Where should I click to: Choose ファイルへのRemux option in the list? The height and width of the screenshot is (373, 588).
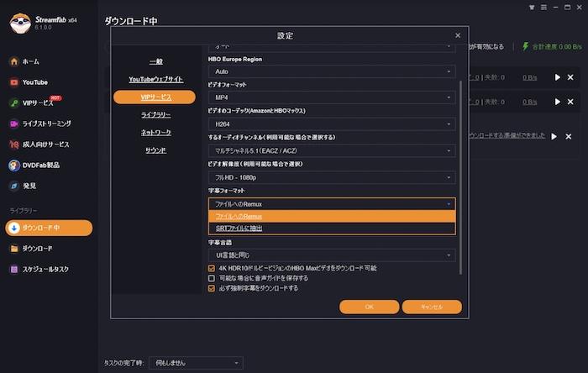click(332, 216)
